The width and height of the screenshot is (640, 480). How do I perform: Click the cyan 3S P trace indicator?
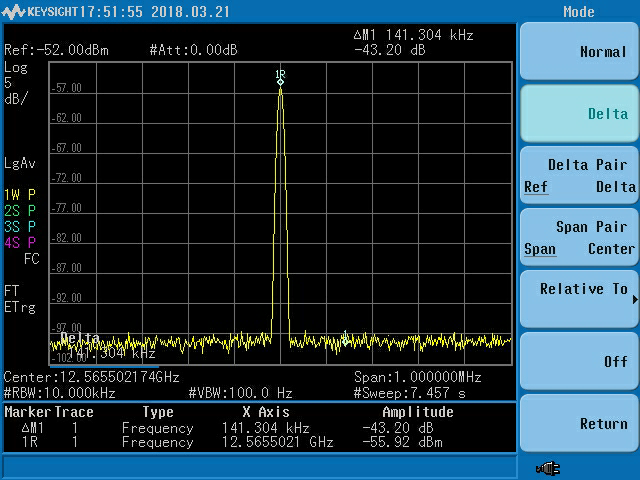20,227
